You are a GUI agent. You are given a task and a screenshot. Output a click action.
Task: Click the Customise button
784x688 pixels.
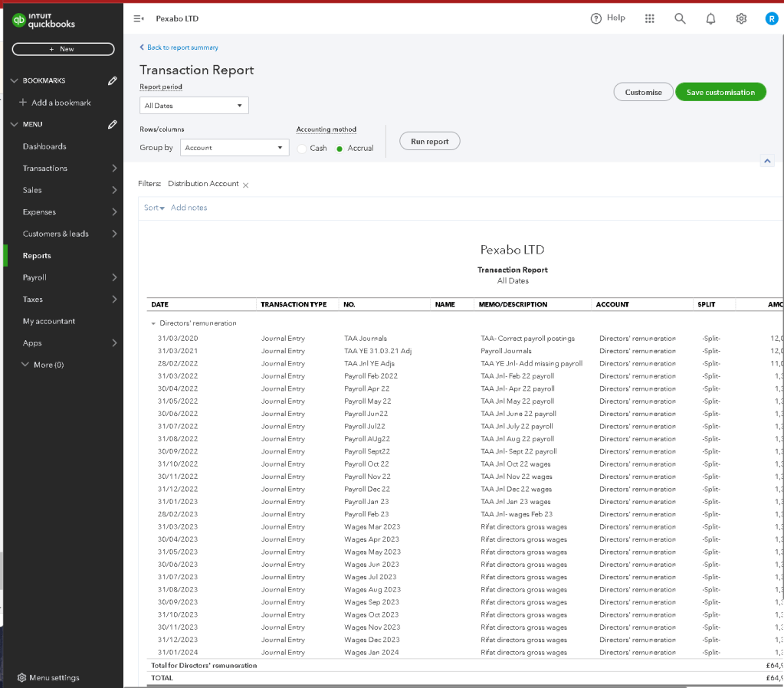tap(643, 92)
